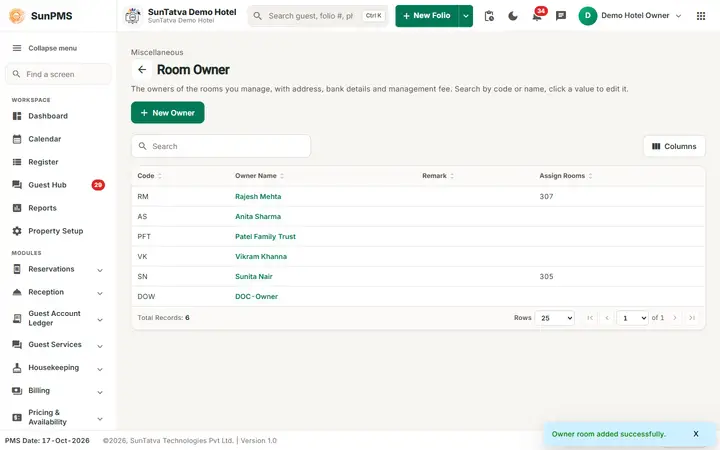The height and width of the screenshot is (450, 720).
Task: Click the Property Setup gear icon
Action: pyautogui.click(x=17, y=231)
